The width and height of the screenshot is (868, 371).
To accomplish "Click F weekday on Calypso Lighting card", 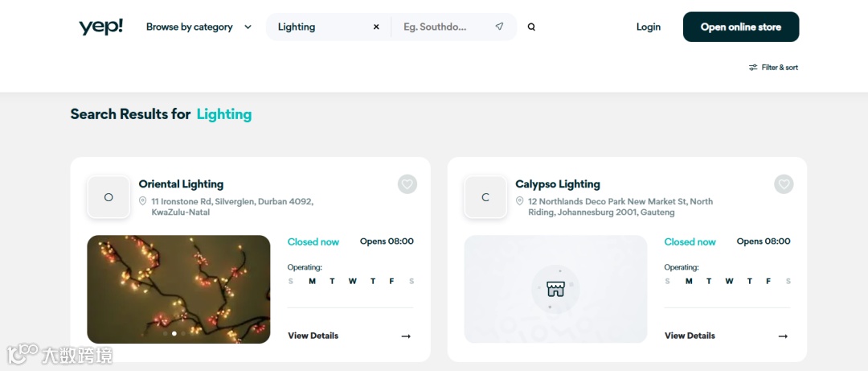I will click(768, 281).
